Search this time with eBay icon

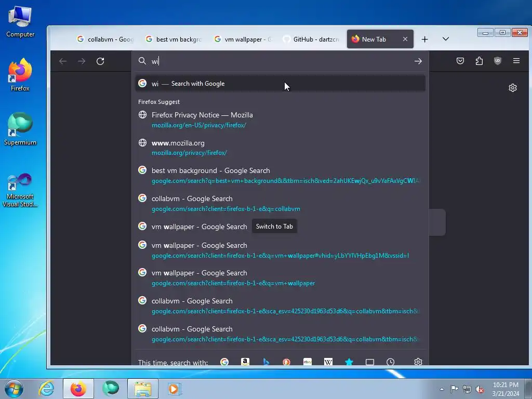[308, 362]
